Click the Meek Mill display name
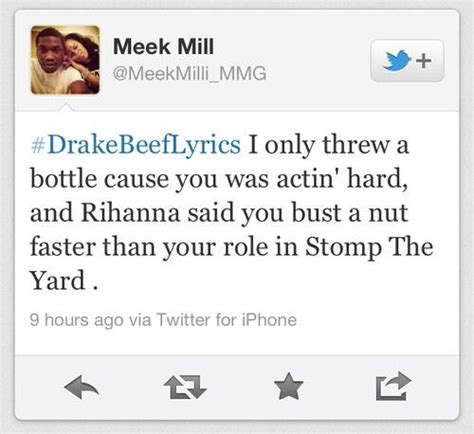 pyautogui.click(x=163, y=46)
